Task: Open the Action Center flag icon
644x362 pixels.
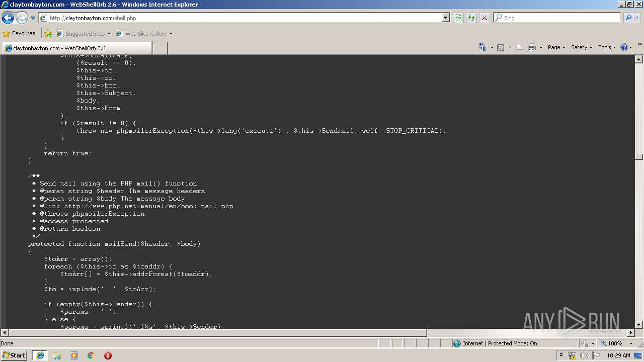Action: coord(596,355)
